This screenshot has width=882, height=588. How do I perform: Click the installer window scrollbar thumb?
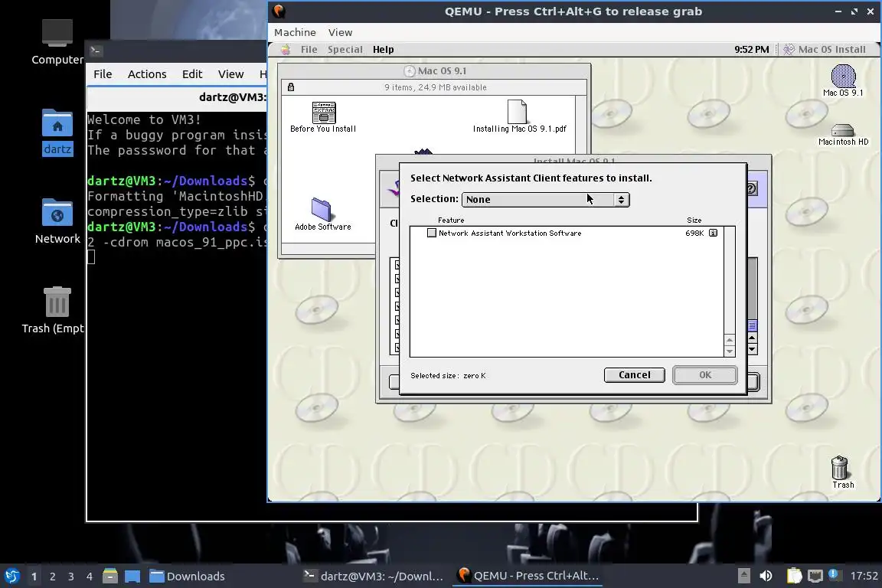(752, 326)
